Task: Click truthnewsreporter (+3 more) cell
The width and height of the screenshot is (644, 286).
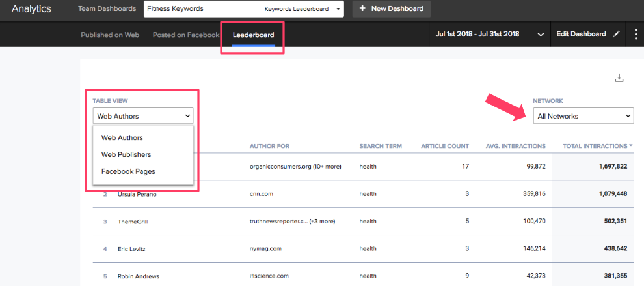Action: (x=293, y=222)
